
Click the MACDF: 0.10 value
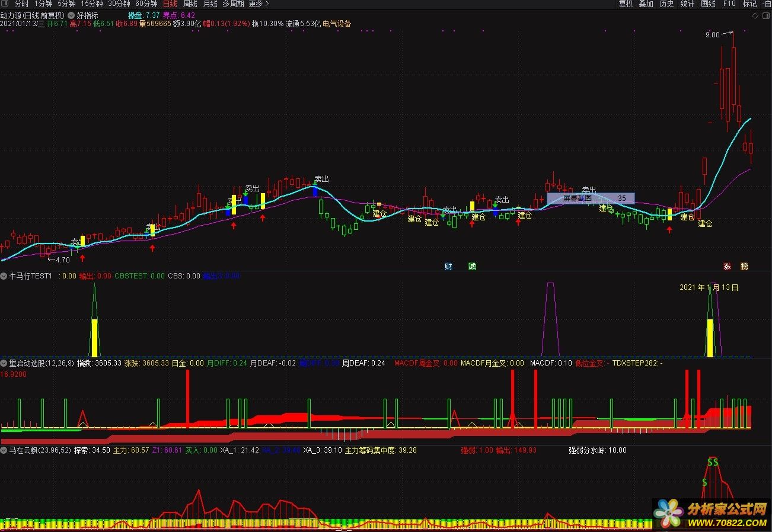point(551,363)
